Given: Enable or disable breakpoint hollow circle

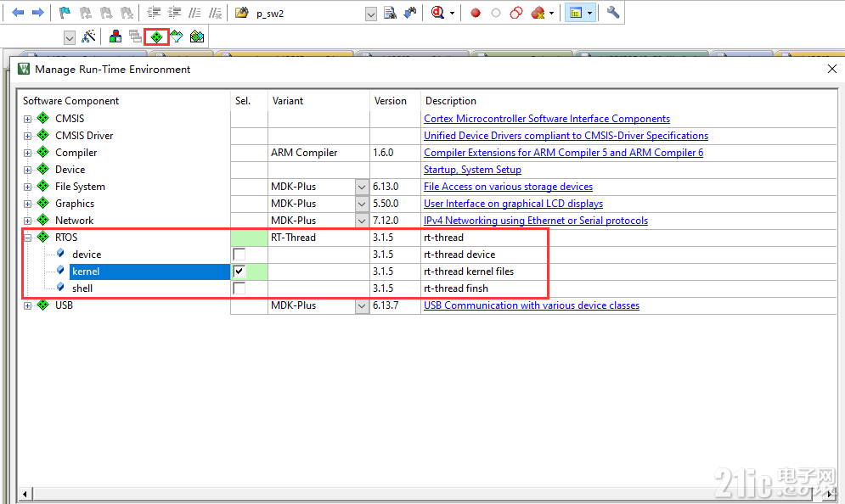Looking at the screenshot, I should click(x=496, y=13).
